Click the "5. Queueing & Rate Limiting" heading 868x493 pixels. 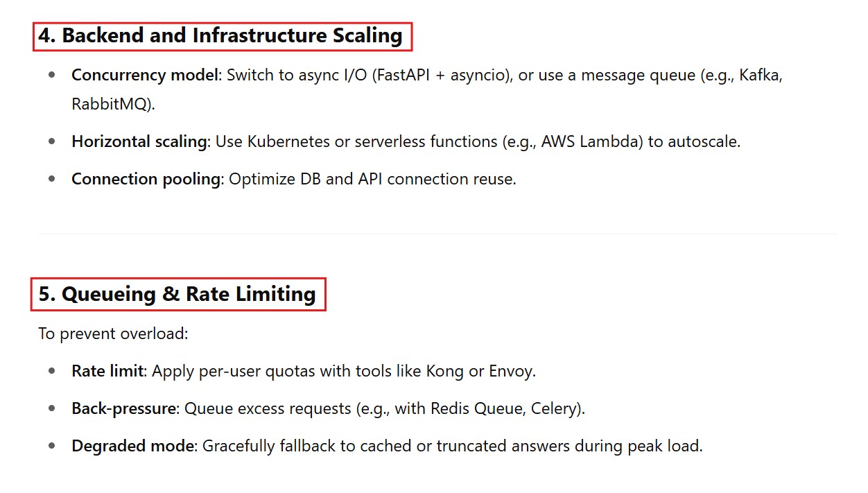tap(177, 294)
